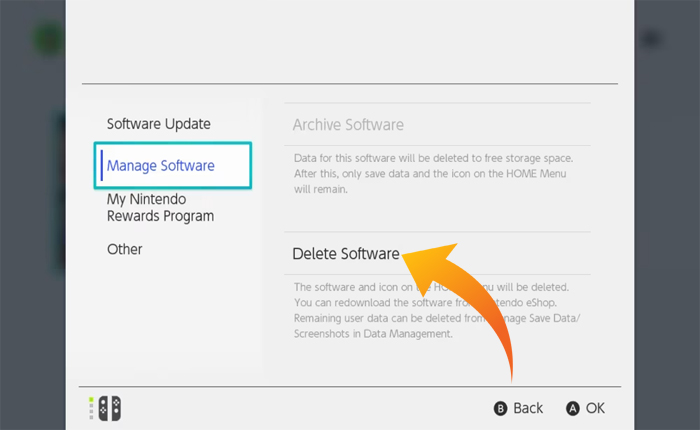Viewport: 700px width, 430px height.
Task: Click the Joy-Con controller icon
Action: [110, 408]
